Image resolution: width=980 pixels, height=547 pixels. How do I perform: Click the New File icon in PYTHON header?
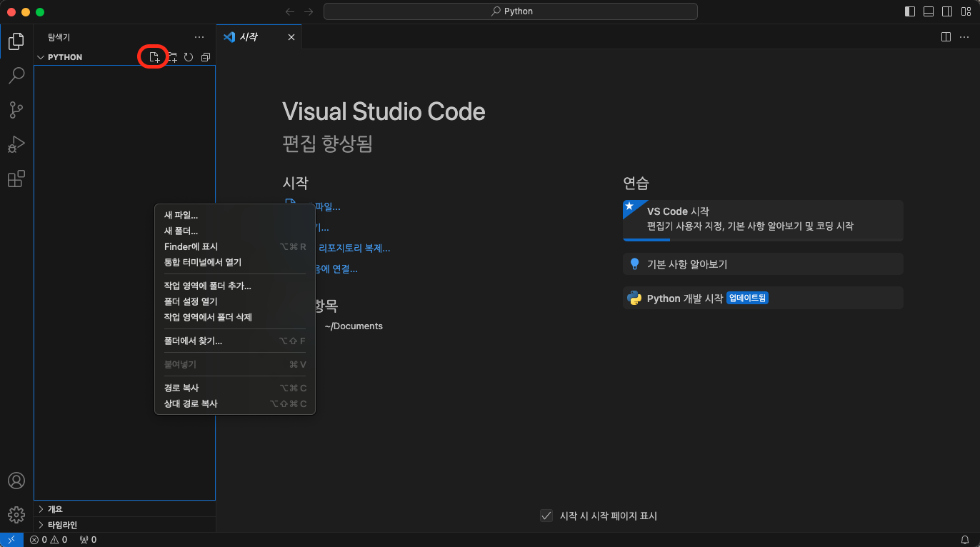tap(154, 57)
